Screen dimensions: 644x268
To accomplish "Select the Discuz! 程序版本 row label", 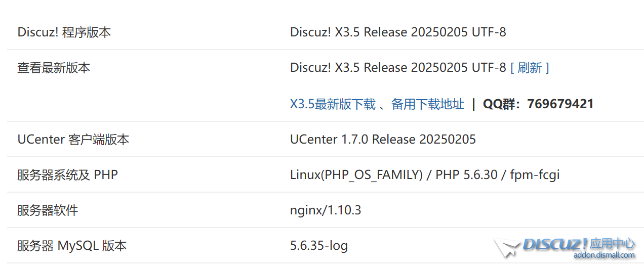I will pyautogui.click(x=64, y=32).
